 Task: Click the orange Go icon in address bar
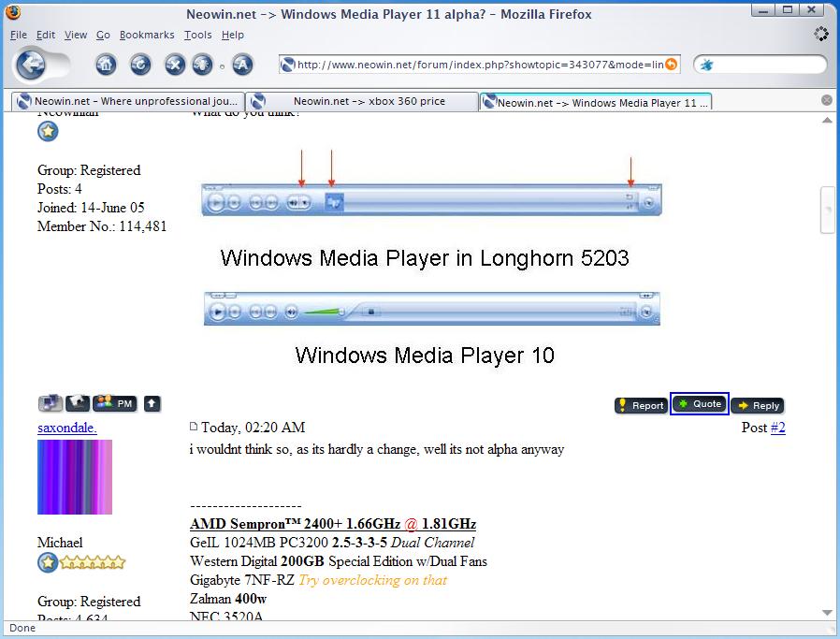(x=671, y=65)
